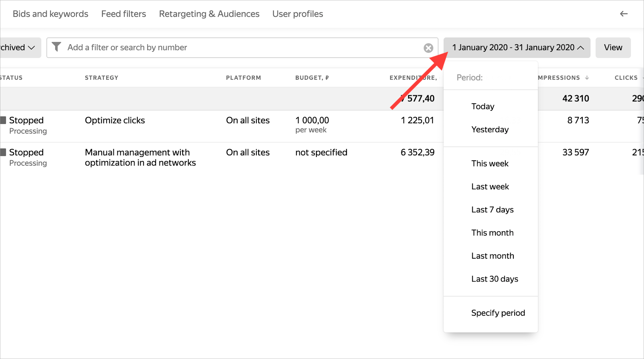Clear the filter search field

[x=428, y=48]
